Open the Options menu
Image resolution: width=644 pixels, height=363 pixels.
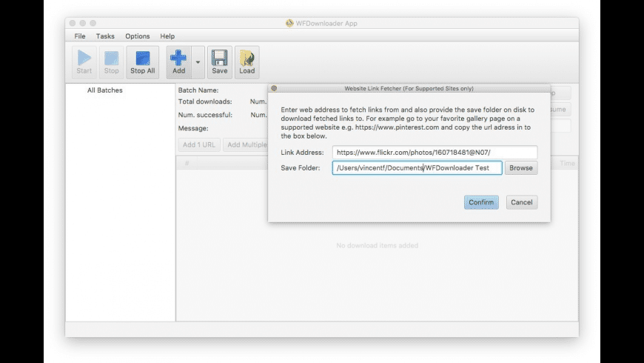click(x=137, y=36)
